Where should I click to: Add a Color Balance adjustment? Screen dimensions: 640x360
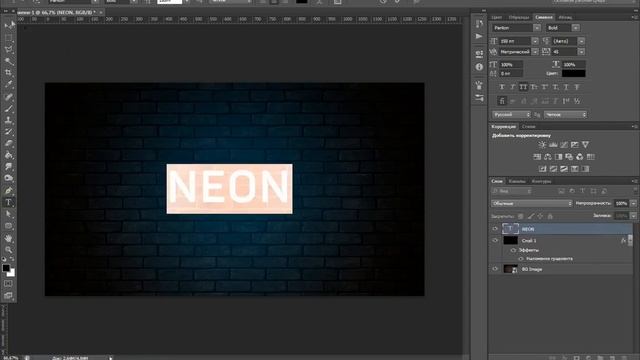pos(548,157)
